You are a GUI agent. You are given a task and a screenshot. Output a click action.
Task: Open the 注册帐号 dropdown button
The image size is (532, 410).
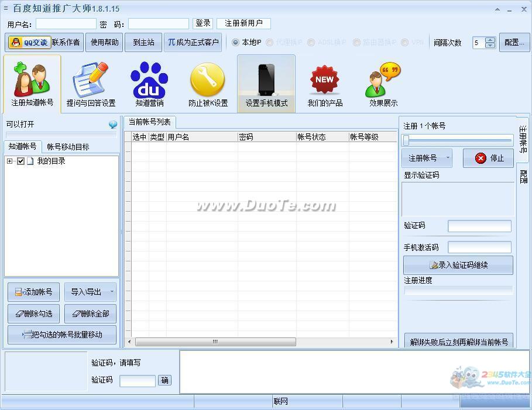point(427,158)
